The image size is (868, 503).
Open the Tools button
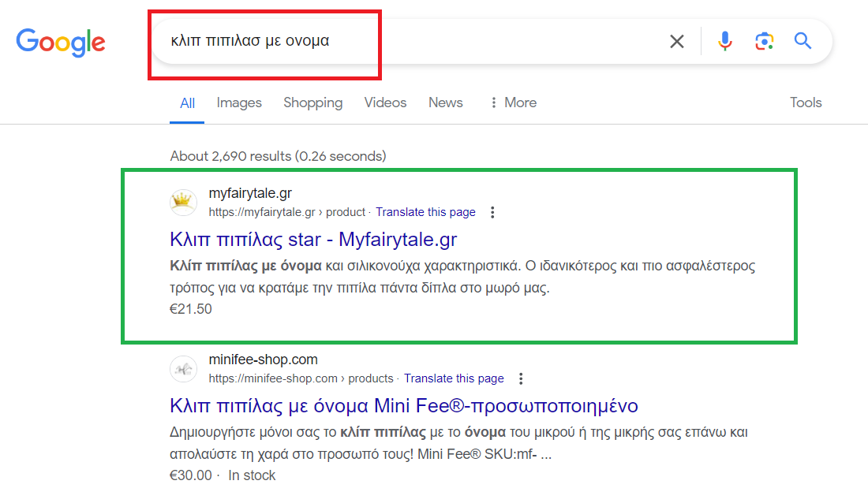click(x=806, y=102)
